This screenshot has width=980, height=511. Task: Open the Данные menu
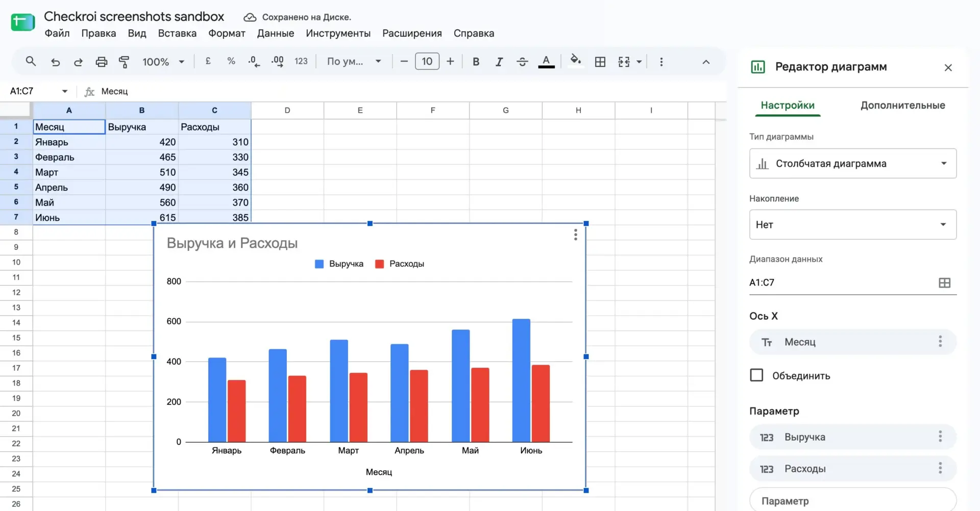[x=276, y=33]
